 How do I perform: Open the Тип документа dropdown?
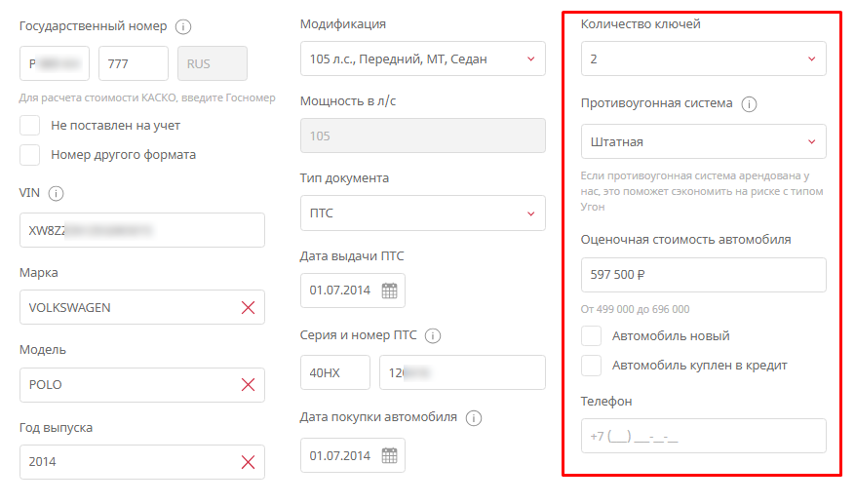[422, 213]
